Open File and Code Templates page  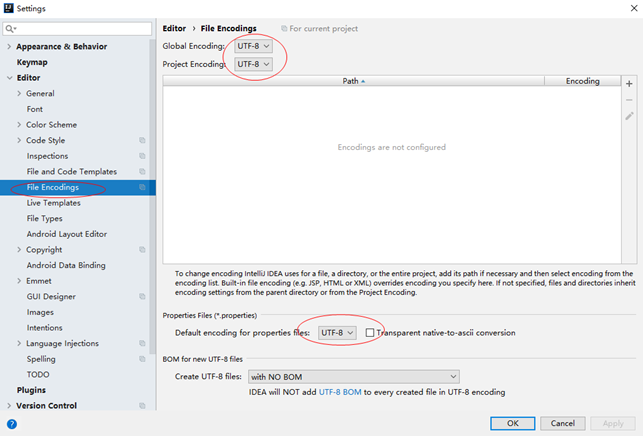pyautogui.click(x=72, y=171)
